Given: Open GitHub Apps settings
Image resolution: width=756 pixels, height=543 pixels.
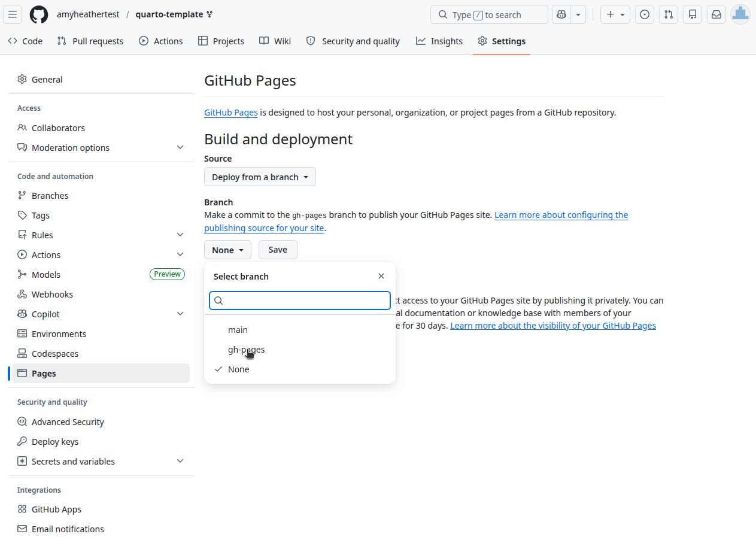Looking at the screenshot, I should click(x=101, y=509).
